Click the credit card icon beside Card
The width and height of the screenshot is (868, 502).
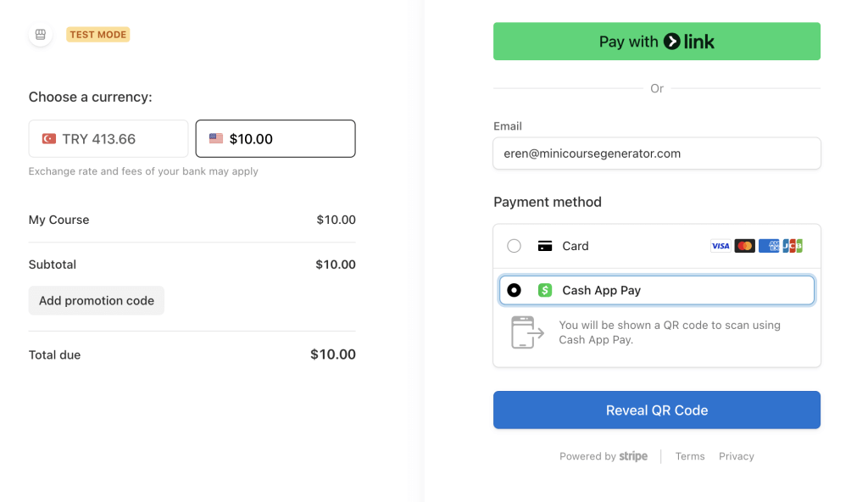(x=545, y=246)
